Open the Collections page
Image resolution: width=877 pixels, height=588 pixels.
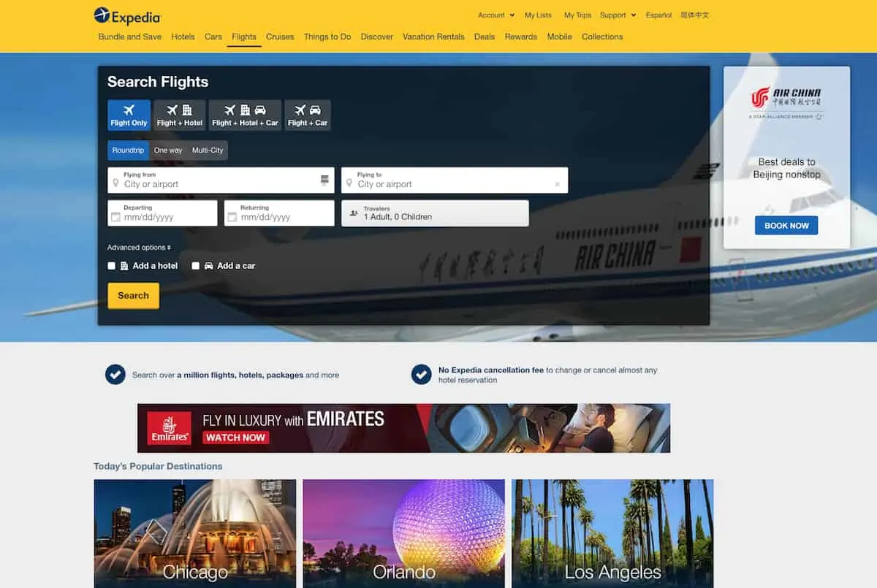pos(602,37)
